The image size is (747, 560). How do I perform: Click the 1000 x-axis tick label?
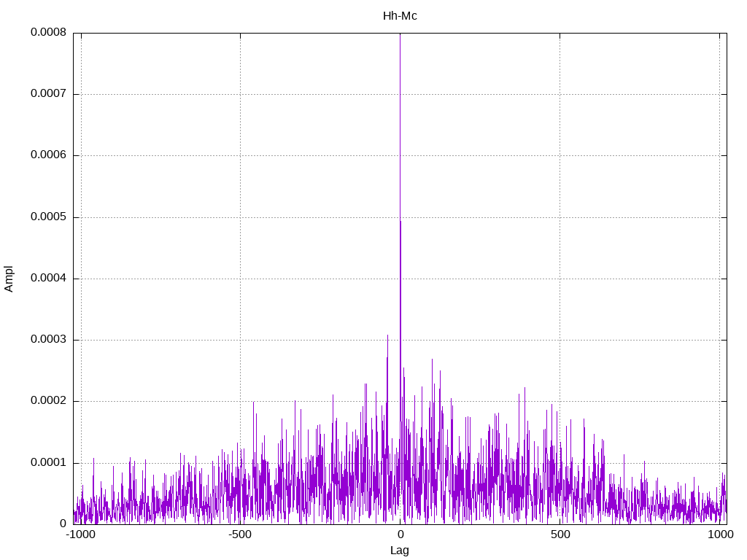coord(719,534)
